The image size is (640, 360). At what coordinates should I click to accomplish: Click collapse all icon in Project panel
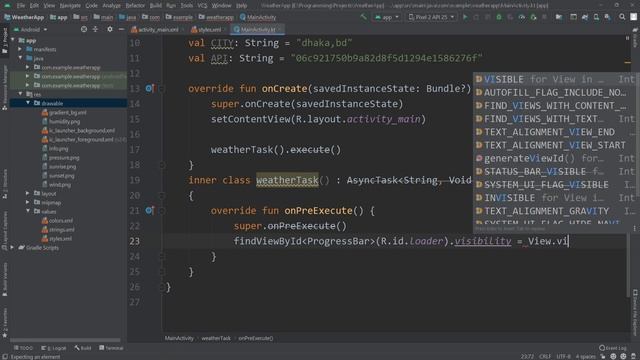tap(95, 29)
